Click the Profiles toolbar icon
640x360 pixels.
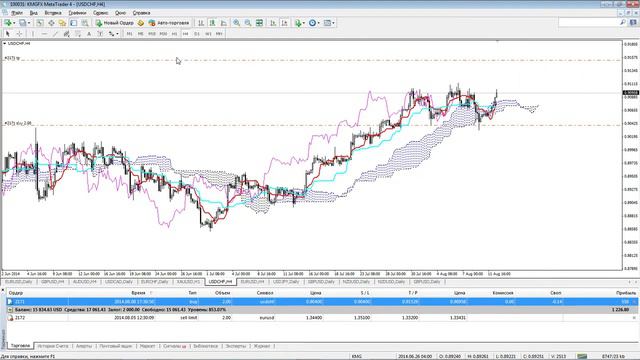(x=22, y=23)
